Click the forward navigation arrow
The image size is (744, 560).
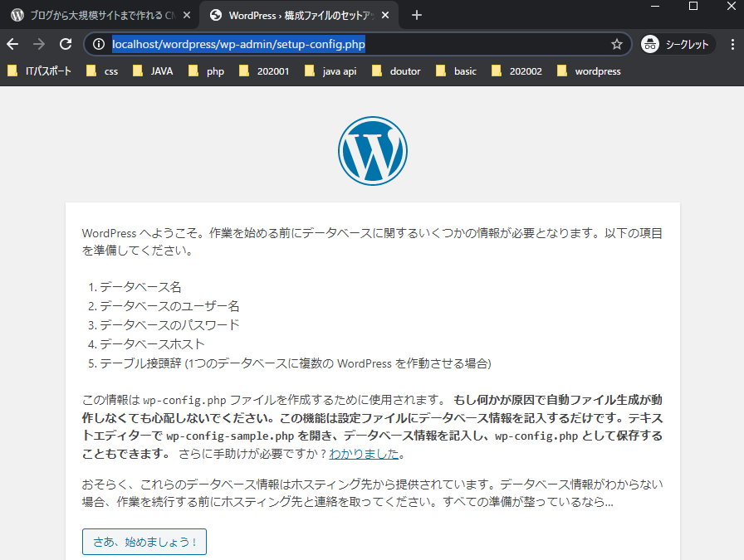pos(39,44)
